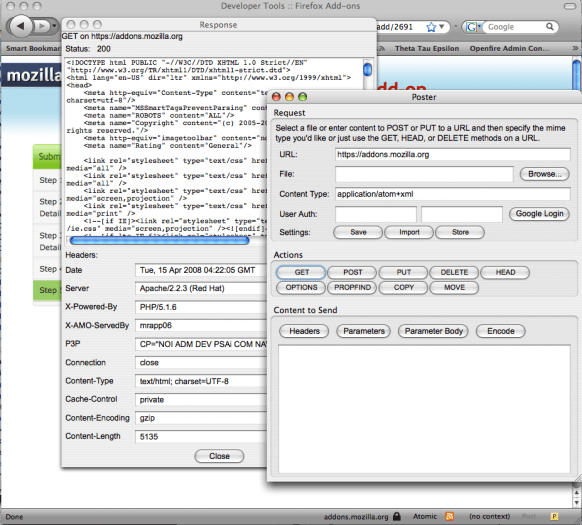Click in the Poster URL field

click(x=452, y=154)
